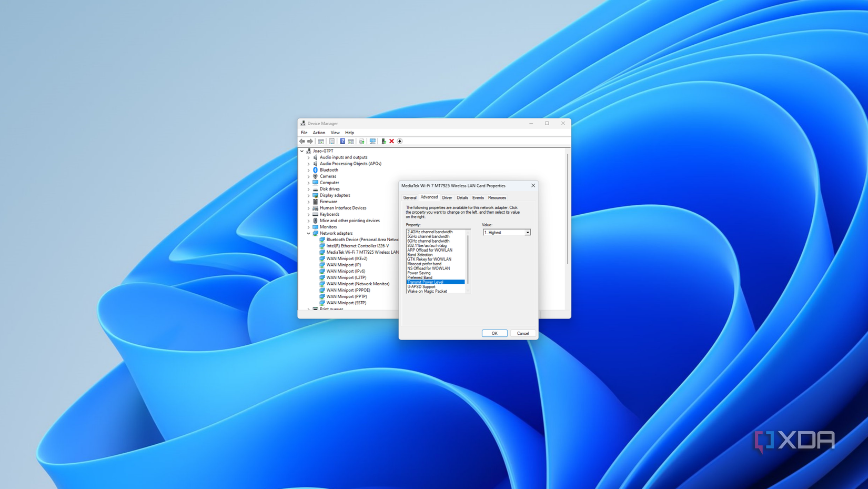Screen dimensions: 868x489
Task: Click the Update driver toolbar icon
Action: click(361, 141)
